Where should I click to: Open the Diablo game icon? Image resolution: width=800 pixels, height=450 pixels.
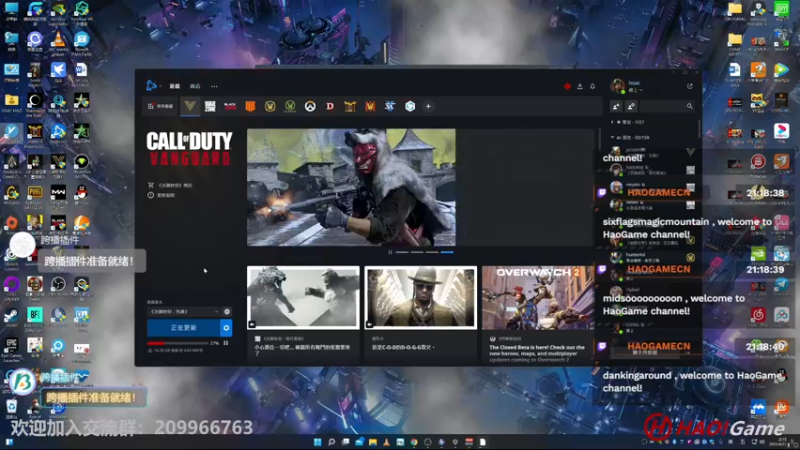330,106
